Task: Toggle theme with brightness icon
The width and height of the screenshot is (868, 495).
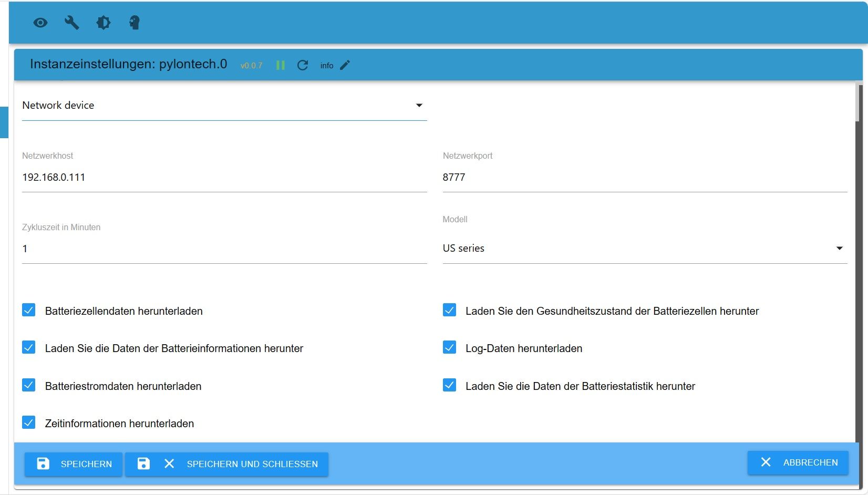Action: (x=104, y=23)
